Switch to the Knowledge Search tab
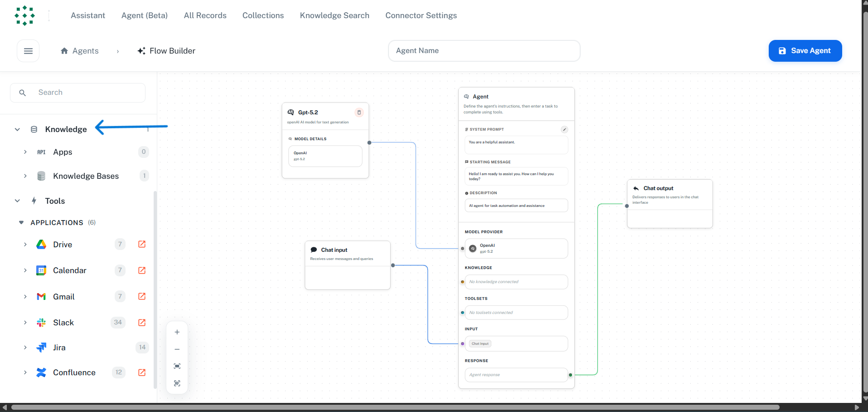 (x=334, y=15)
